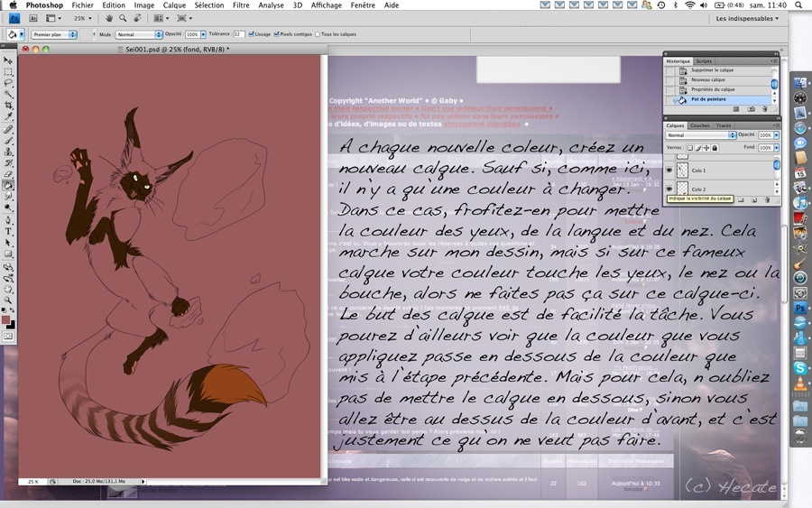This screenshot has width=812, height=508.
Task: Click the Hand tool in application bar
Action: (x=109, y=18)
